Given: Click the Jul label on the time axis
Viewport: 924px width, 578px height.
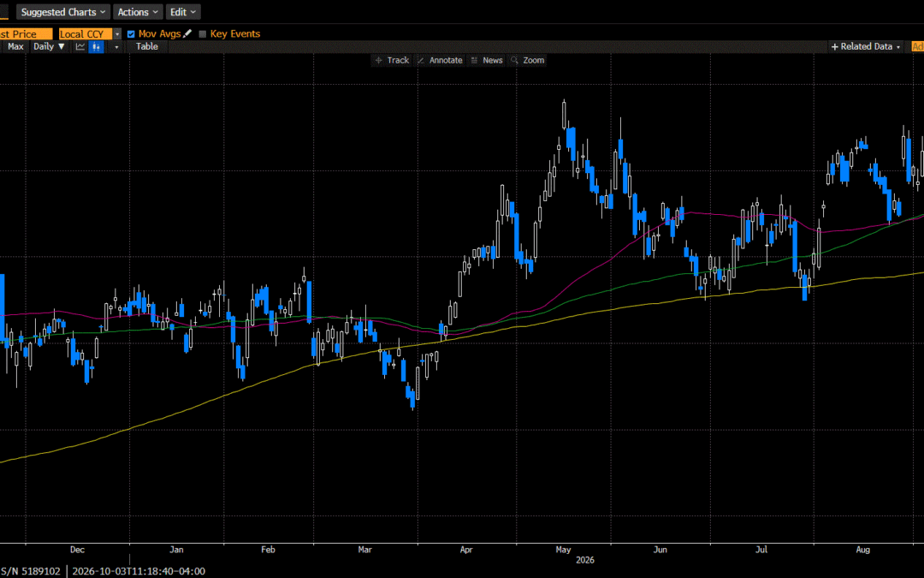Looking at the screenshot, I should (x=761, y=550).
